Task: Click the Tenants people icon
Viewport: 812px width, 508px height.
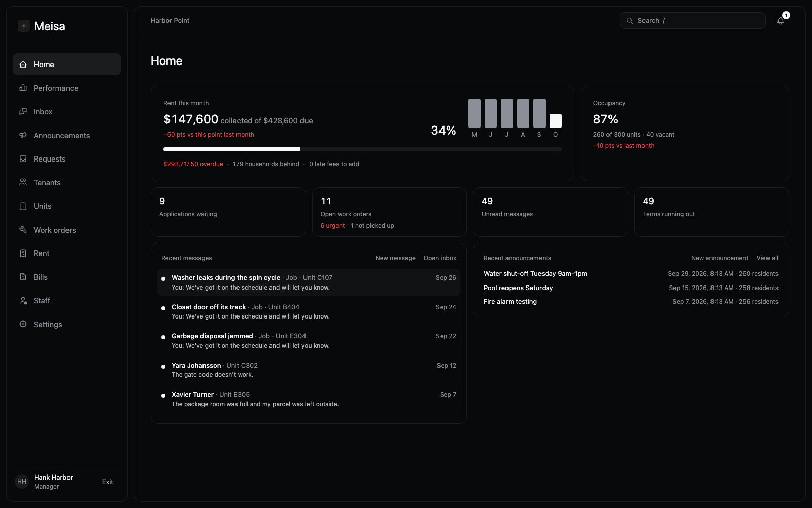Action: 23,182
